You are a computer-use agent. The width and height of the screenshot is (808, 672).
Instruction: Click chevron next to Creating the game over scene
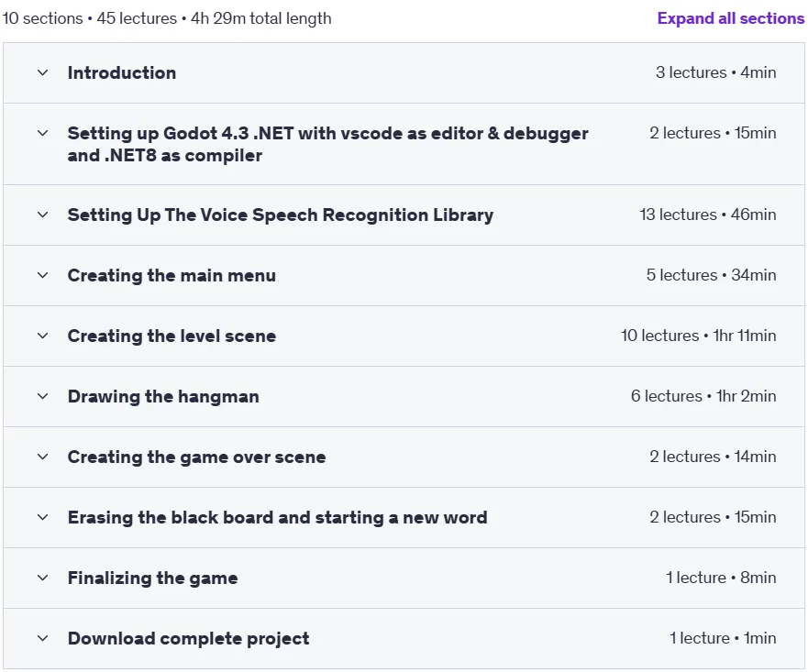point(43,457)
